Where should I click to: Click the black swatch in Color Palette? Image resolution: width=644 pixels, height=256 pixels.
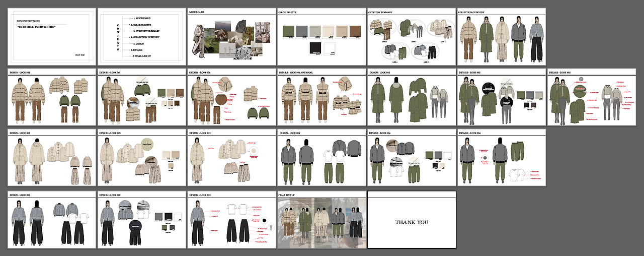(315, 47)
